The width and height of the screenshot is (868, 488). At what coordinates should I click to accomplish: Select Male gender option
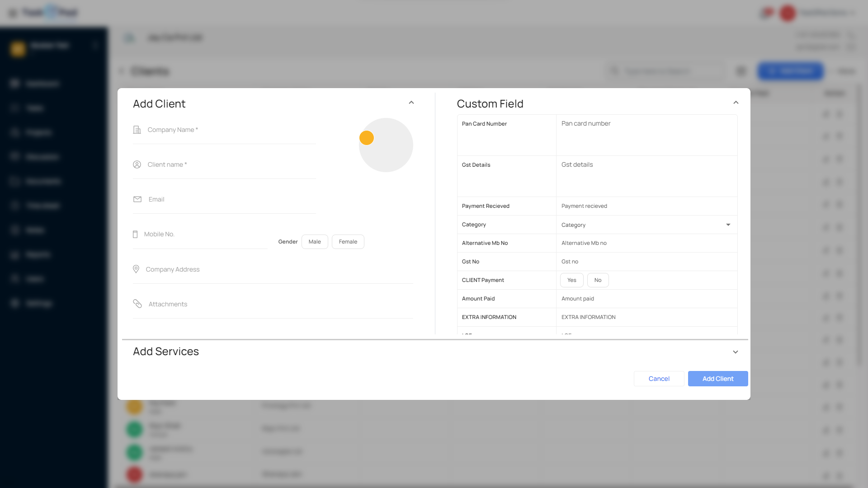coord(315,242)
